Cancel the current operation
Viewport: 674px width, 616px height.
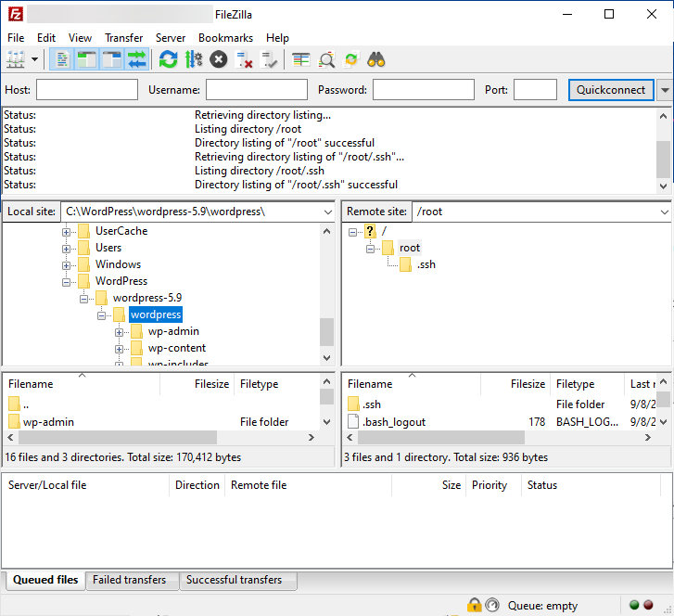(x=219, y=60)
